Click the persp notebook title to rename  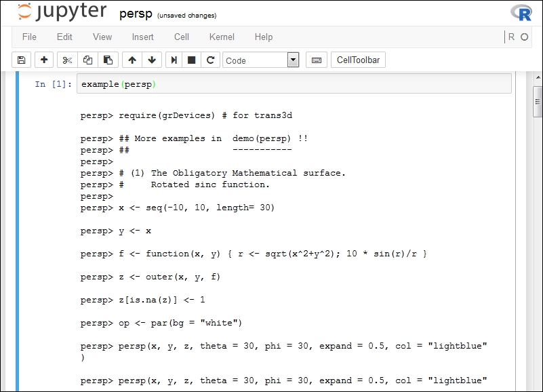pos(136,14)
